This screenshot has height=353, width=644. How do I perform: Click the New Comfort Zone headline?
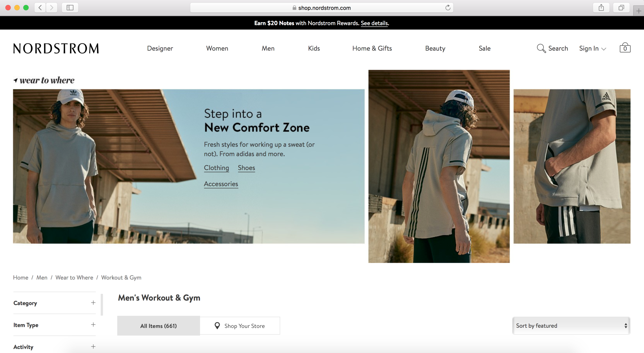tap(257, 128)
